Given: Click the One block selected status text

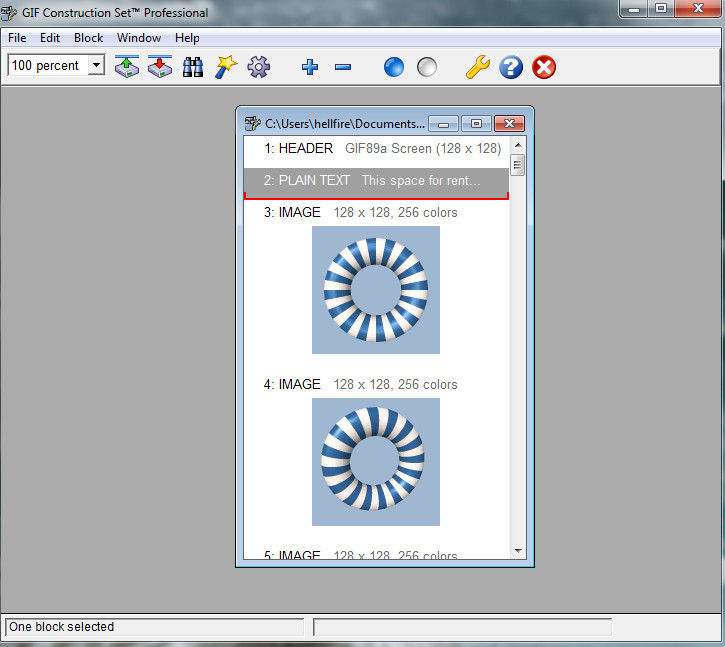Looking at the screenshot, I should [x=61, y=627].
